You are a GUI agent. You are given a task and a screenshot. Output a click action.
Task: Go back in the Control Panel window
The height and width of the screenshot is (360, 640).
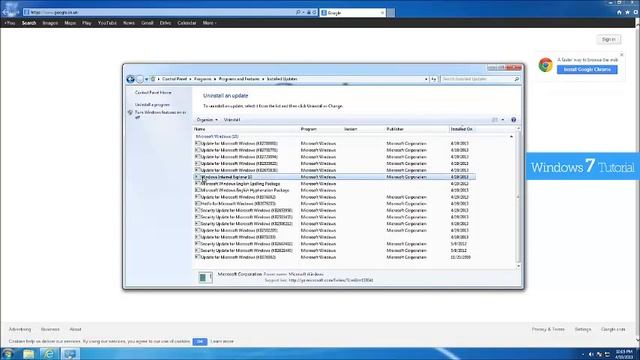[x=131, y=79]
